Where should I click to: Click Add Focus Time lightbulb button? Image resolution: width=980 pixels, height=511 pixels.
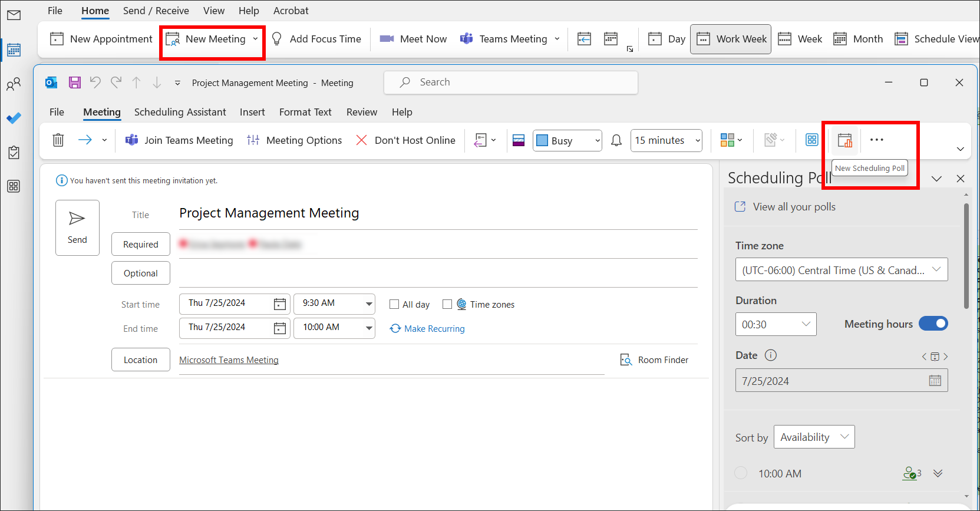click(316, 39)
